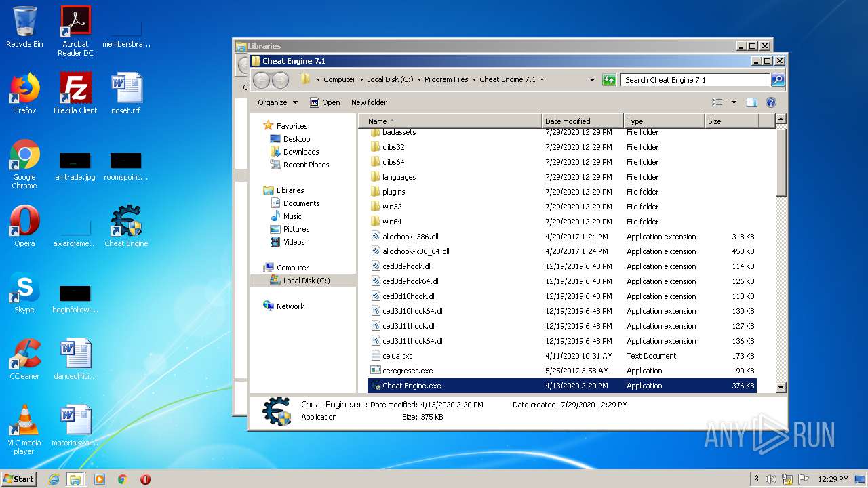Screen dimensions: 868x488
Task: Show hidden system tray icons
Action: pos(756,479)
